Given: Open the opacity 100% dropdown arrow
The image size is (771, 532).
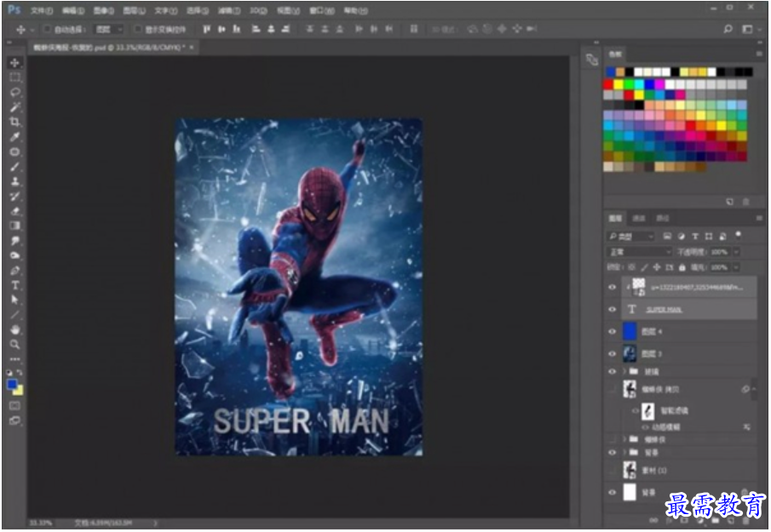Looking at the screenshot, I should (736, 251).
